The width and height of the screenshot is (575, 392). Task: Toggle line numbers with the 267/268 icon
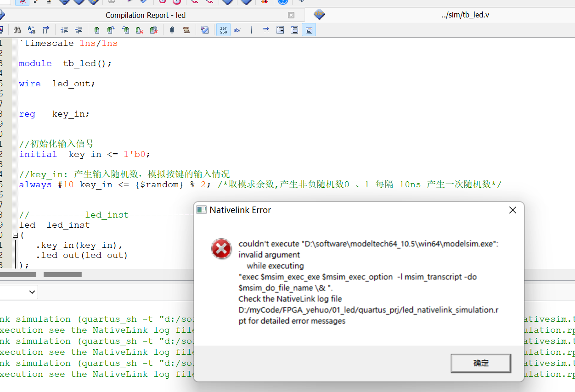(223, 30)
